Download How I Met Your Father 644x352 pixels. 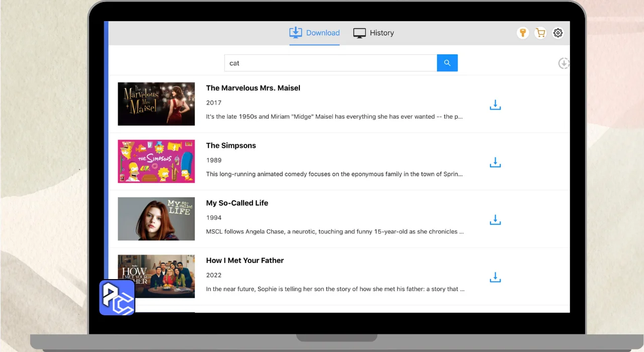(x=496, y=277)
